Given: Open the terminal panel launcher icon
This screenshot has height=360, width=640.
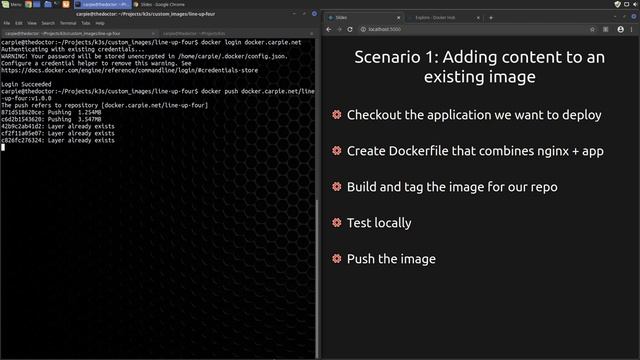Looking at the screenshot, I should 57,4.
